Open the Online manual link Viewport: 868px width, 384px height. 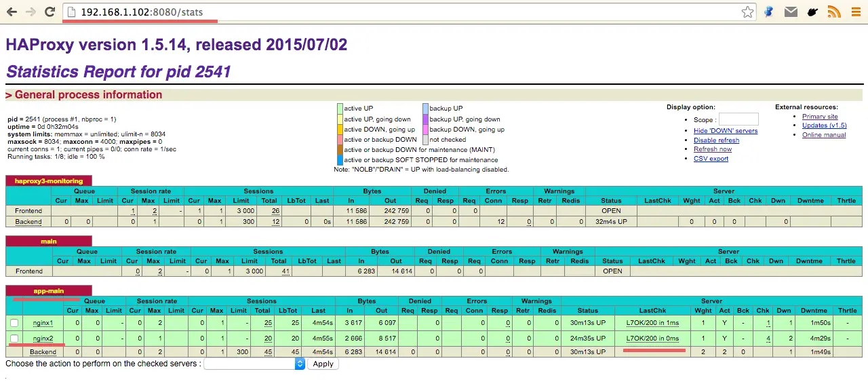[x=824, y=135]
